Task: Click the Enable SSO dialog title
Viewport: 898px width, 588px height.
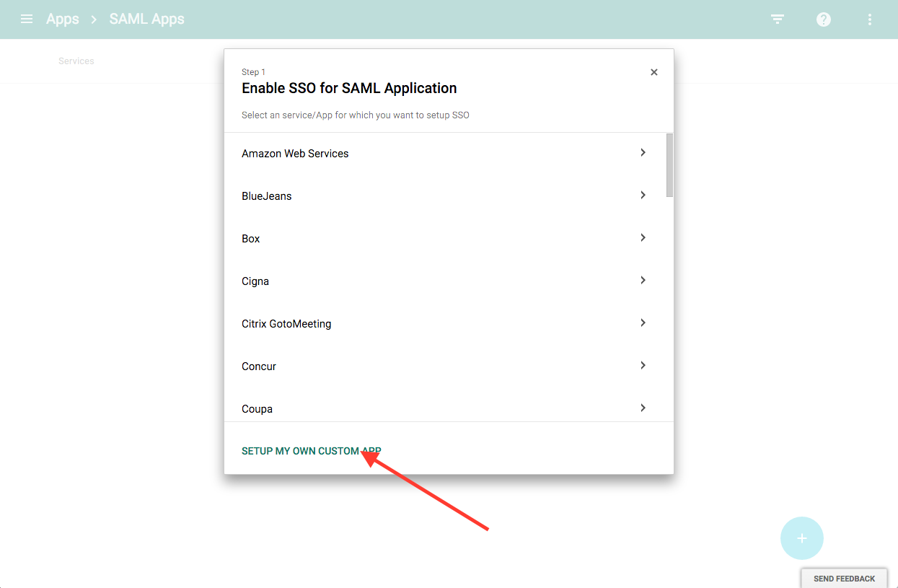Action: coord(349,88)
